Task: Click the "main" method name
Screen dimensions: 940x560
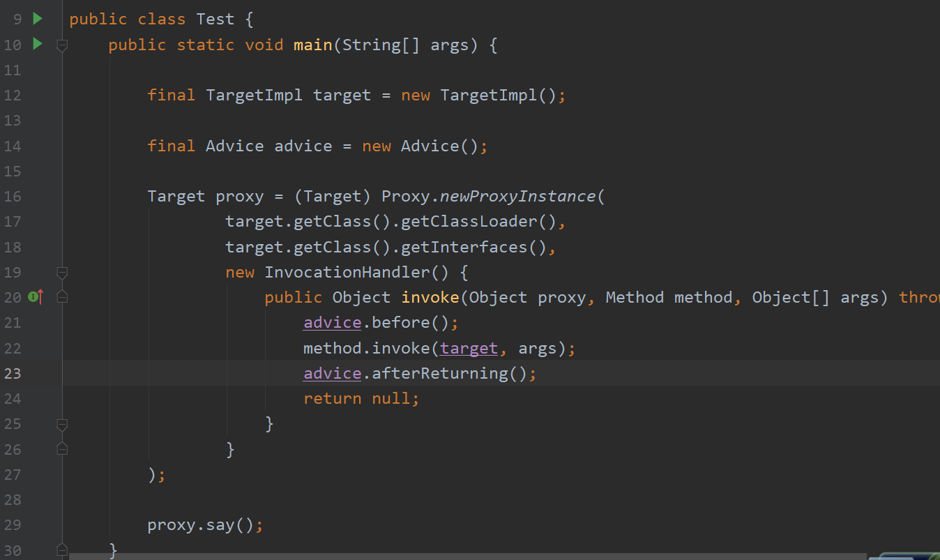Action: [313, 45]
